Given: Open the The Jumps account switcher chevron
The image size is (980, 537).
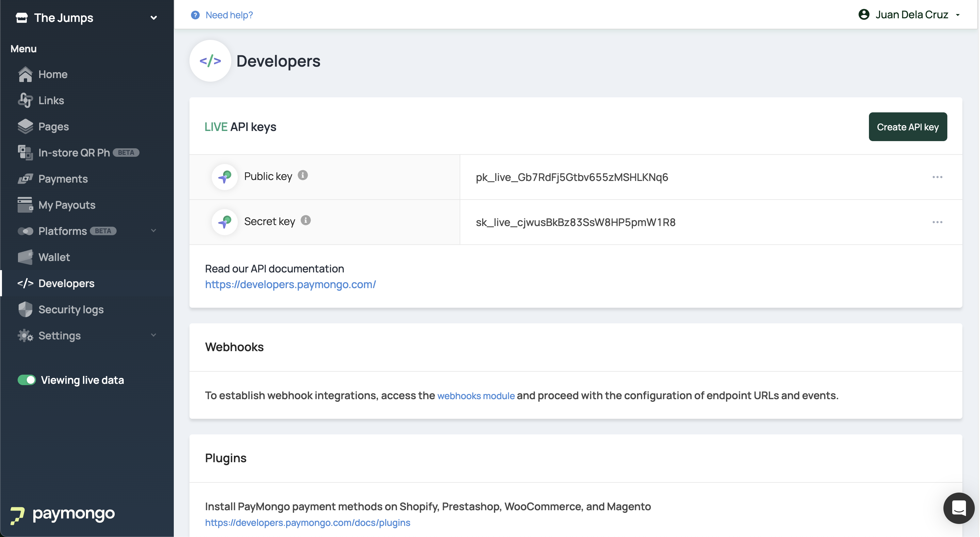Looking at the screenshot, I should (x=154, y=18).
